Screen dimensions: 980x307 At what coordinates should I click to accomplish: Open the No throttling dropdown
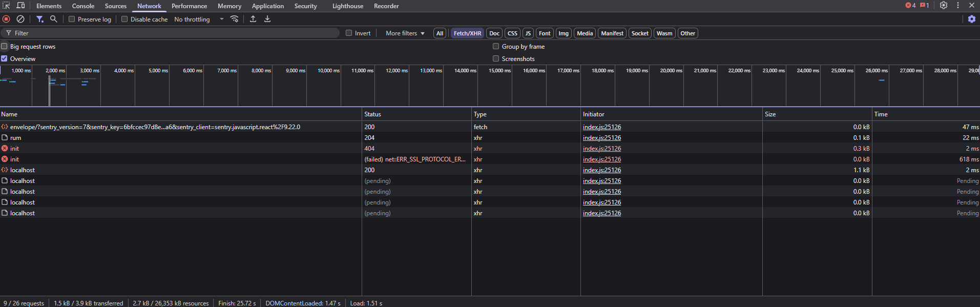(x=199, y=19)
